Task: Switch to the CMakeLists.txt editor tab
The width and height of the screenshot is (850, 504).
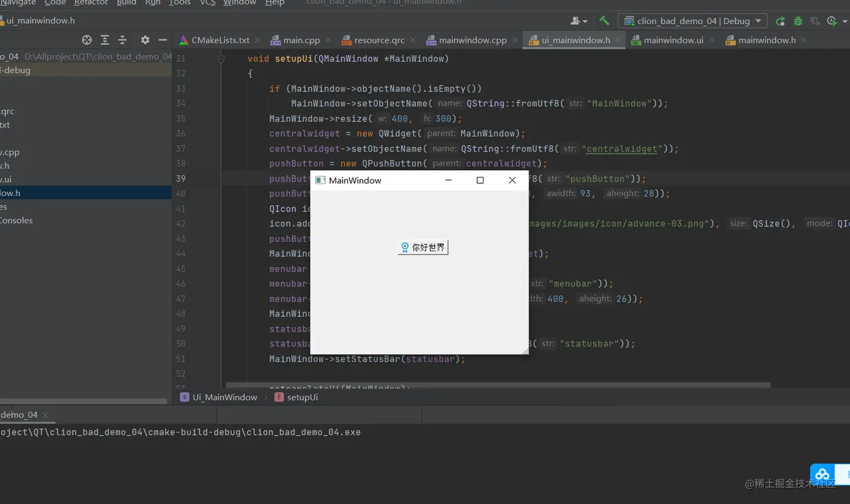Action: (x=220, y=40)
